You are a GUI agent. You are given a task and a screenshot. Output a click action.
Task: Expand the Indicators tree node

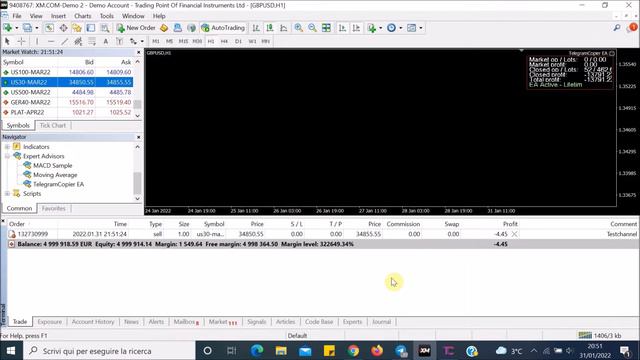click(x=7, y=147)
